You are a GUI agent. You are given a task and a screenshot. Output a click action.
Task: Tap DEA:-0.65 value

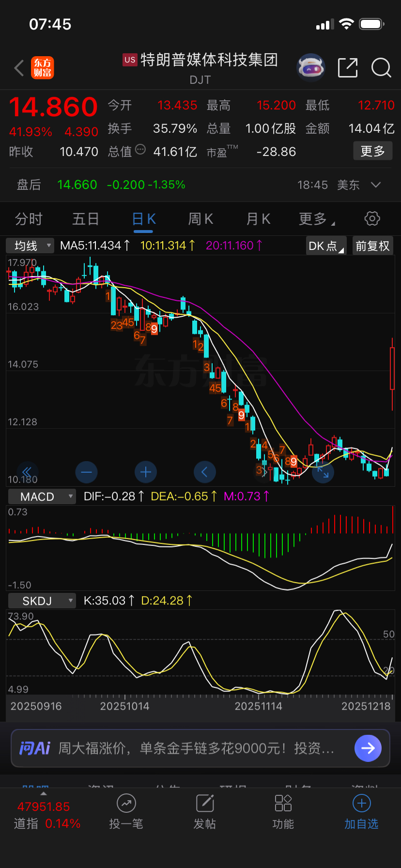[x=184, y=496]
